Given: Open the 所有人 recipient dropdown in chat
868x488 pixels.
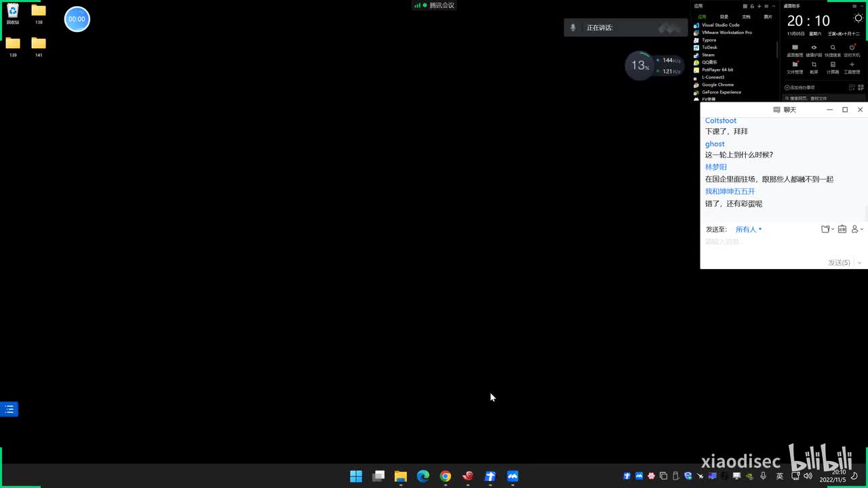Looking at the screenshot, I should point(749,229).
